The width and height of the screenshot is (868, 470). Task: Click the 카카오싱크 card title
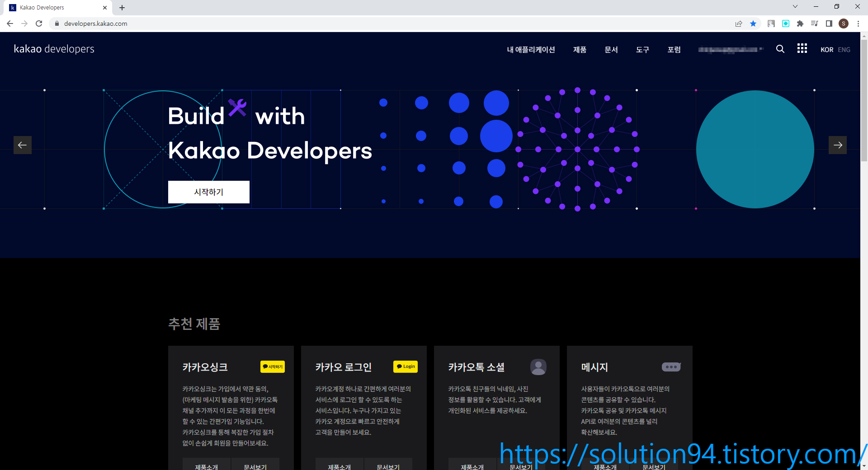(205, 367)
